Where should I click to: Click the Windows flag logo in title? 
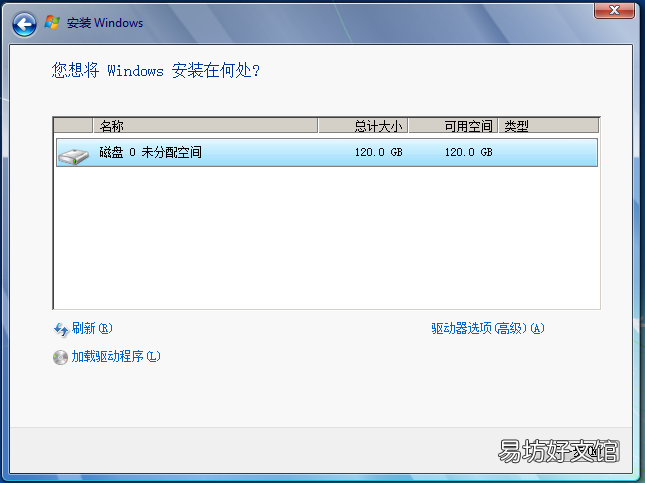click(52, 22)
